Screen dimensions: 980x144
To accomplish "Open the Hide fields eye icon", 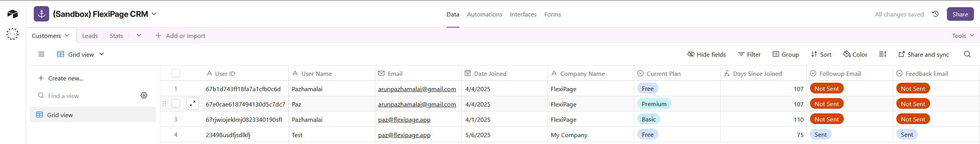I will point(691,54).
